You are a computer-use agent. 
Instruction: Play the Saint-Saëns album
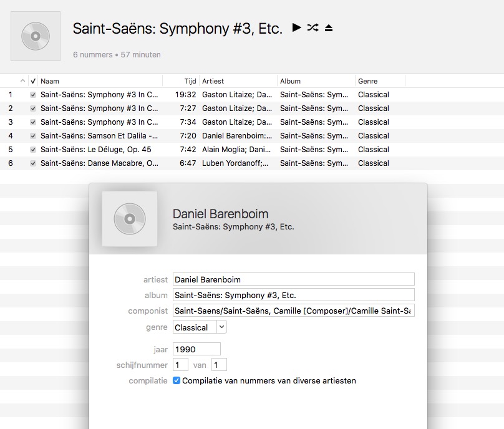[296, 27]
